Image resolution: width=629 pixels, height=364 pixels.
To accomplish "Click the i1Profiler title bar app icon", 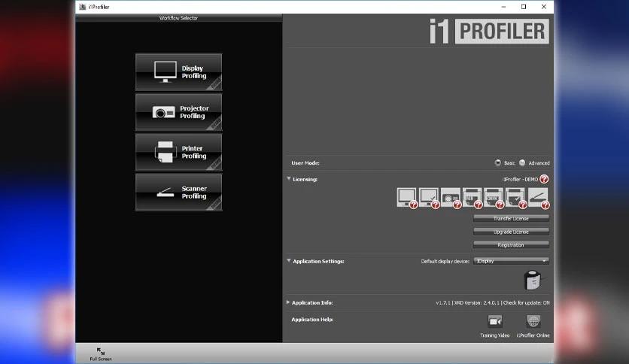I will tap(82, 7).
